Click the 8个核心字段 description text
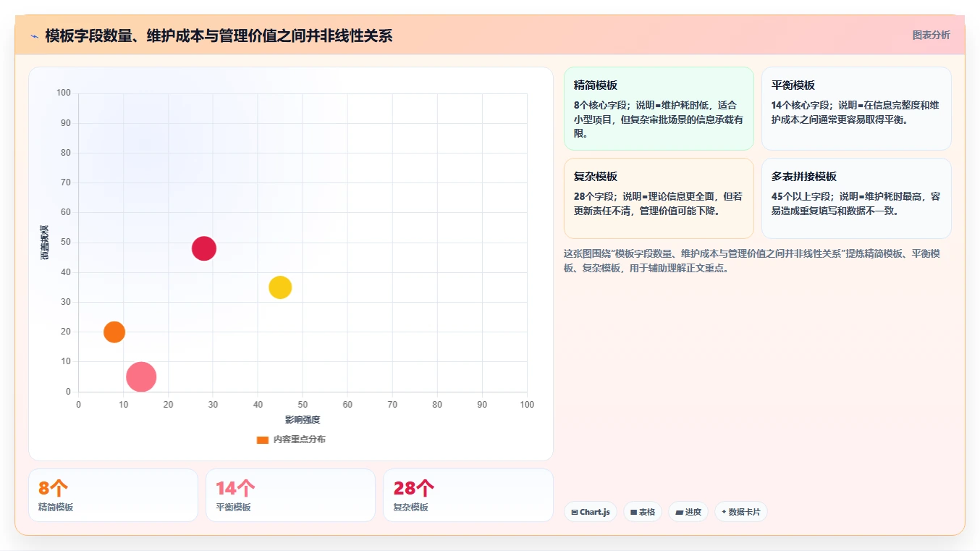Viewport: 980px width, 551px height. (x=659, y=119)
